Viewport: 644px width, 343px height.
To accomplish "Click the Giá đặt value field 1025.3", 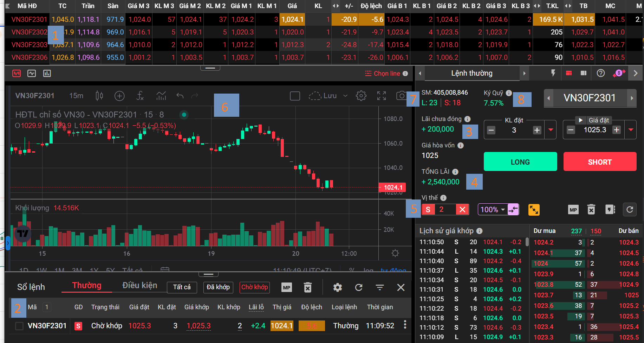I will tap(595, 130).
